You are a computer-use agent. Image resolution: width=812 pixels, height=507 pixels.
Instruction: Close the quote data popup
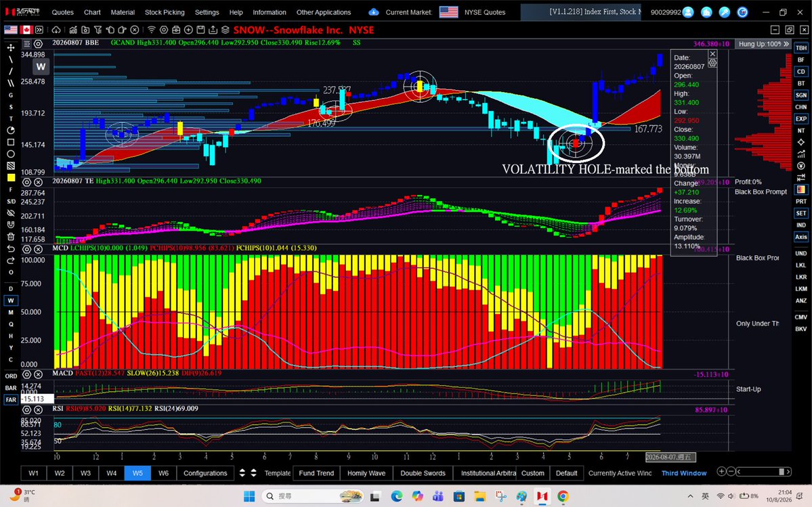pos(712,53)
